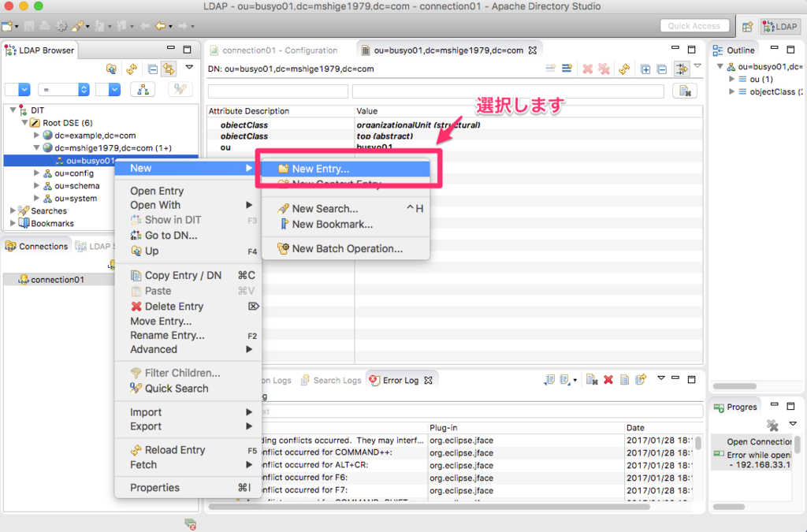This screenshot has width=807, height=532.
Task: Expand the ou=schema entry
Action: click(36, 186)
